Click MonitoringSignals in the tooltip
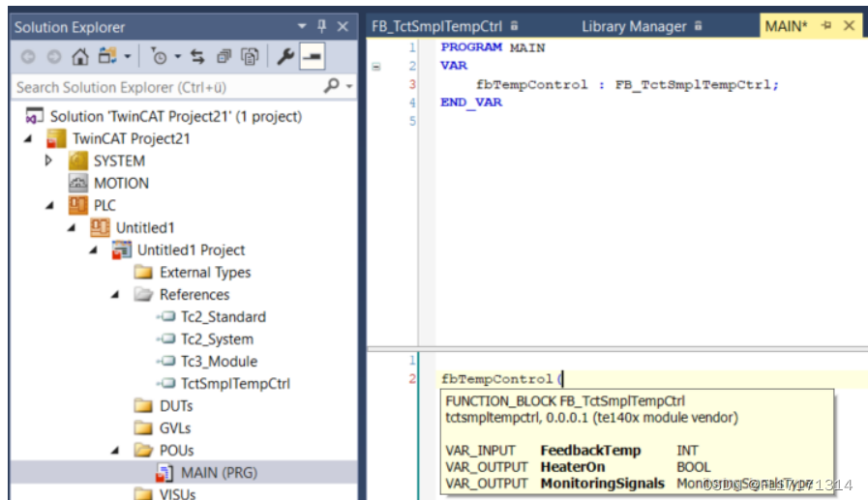This screenshot has width=868, height=500. (602, 484)
